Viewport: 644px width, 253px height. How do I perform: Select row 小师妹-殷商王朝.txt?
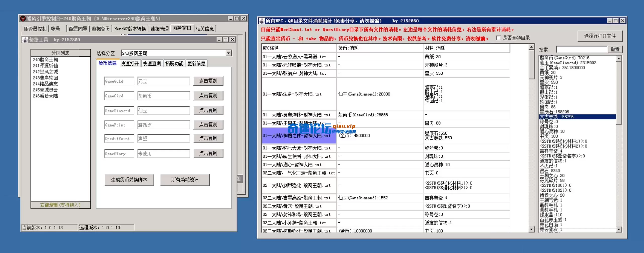click(x=299, y=223)
